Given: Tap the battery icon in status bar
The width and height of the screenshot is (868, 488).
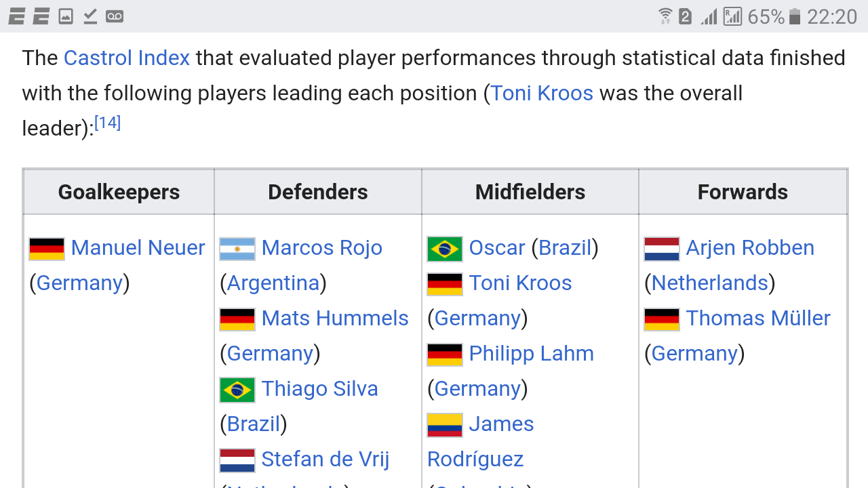Looking at the screenshot, I should coord(795,16).
